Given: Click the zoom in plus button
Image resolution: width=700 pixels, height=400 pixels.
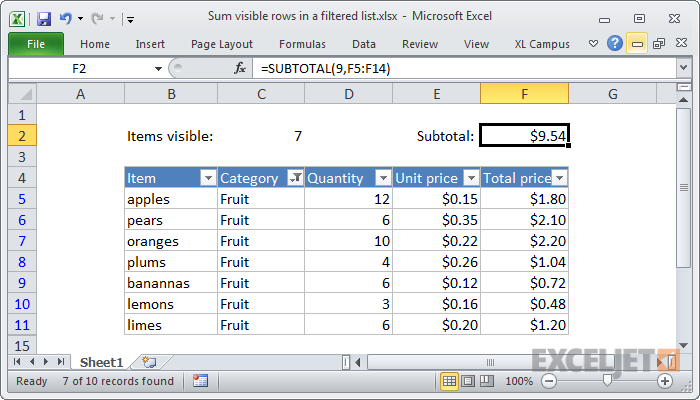Looking at the screenshot, I should [x=665, y=381].
